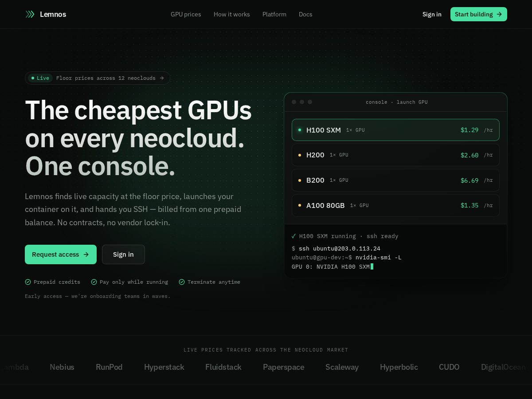Click the Hyperstack provider logo
The height and width of the screenshot is (399, 532).
point(164,367)
